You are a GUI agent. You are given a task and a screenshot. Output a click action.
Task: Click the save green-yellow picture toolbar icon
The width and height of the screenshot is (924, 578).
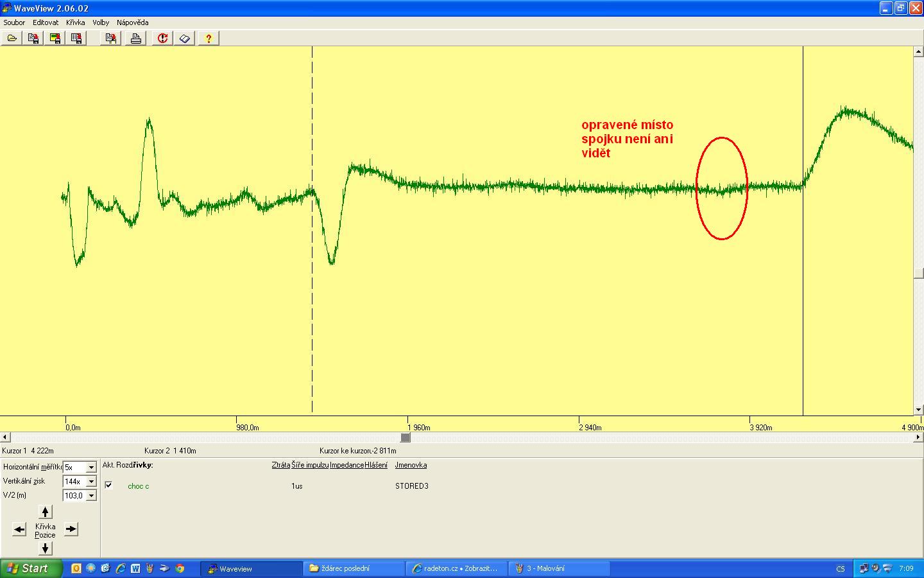click(55, 39)
